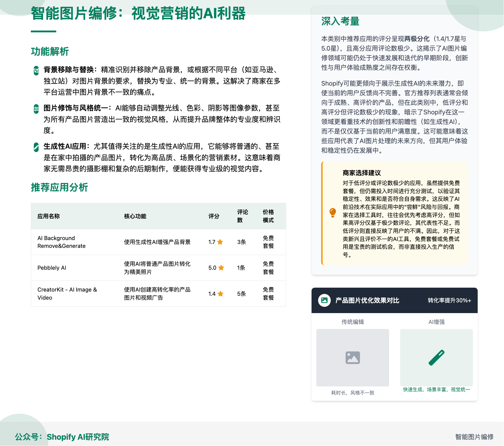Image resolution: width=504 pixels, height=446 pixels.
Task: Click the 推荐应用分析 section heading
Action: pos(59,187)
